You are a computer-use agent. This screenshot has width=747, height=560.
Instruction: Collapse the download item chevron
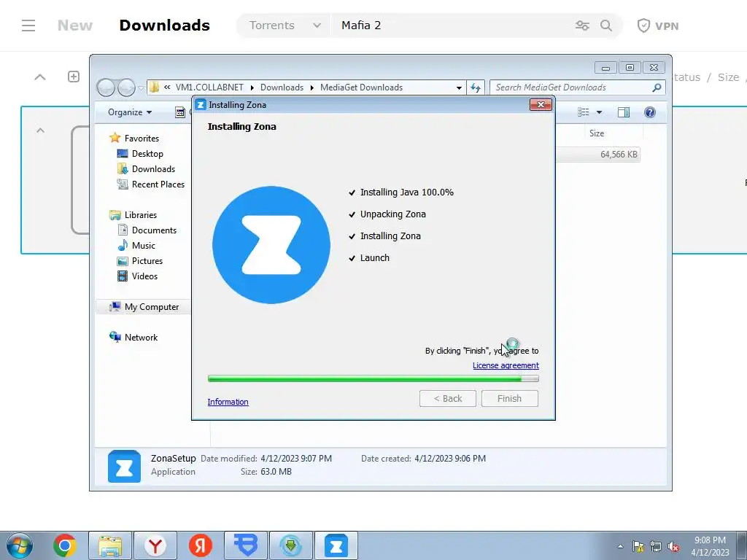click(41, 131)
